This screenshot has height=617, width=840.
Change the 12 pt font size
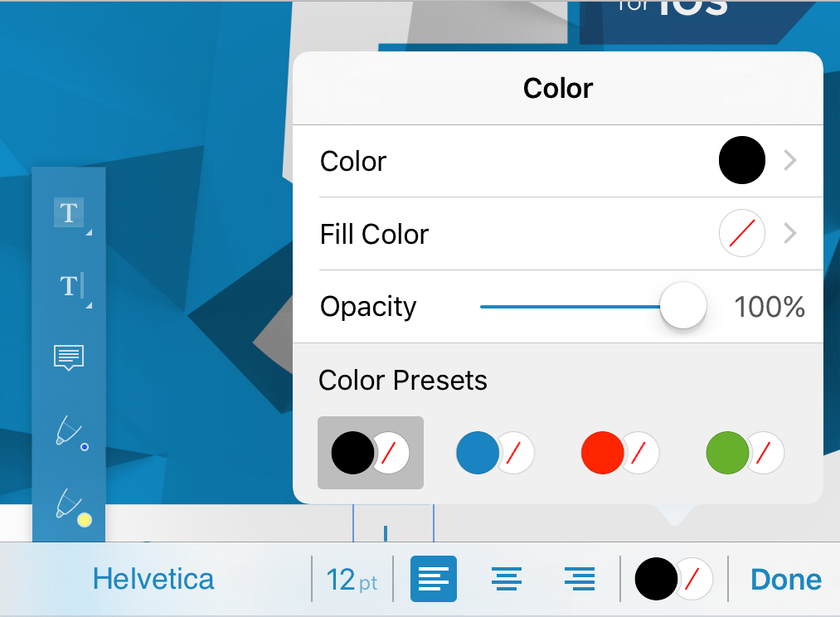[x=352, y=579]
